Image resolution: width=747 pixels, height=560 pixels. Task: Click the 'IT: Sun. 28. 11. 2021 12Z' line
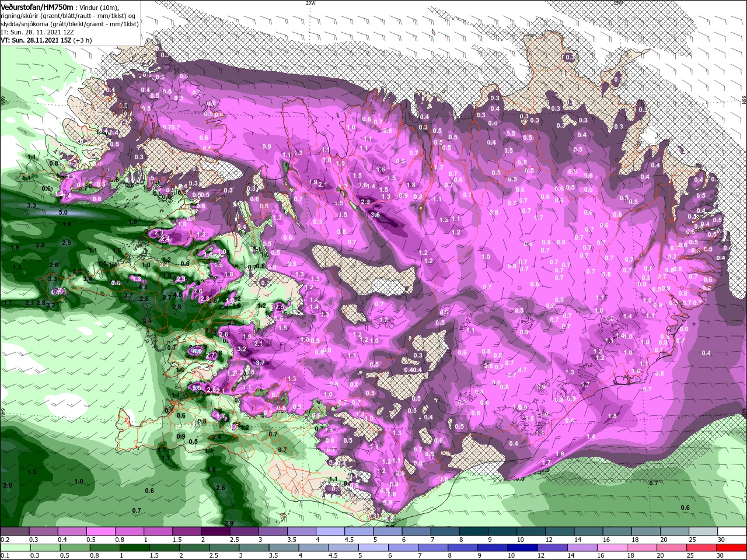pyautogui.click(x=39, y=32)
